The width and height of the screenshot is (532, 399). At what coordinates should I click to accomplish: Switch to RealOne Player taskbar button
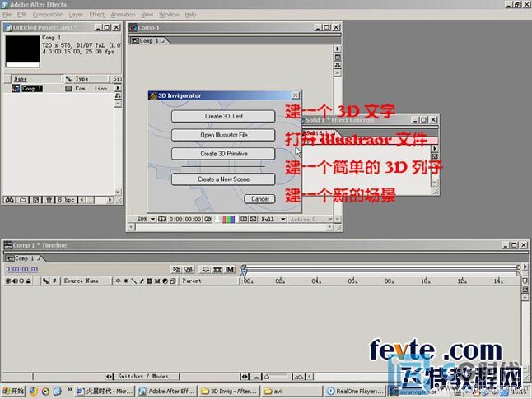(x=355, y=391)
